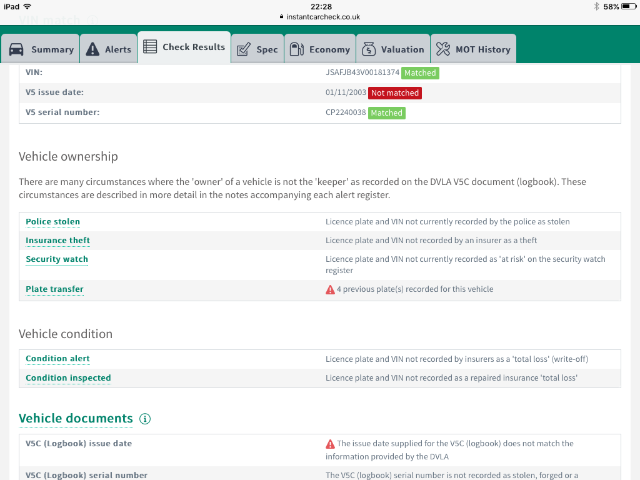Open the Condition inspected link

pos(68,378)
